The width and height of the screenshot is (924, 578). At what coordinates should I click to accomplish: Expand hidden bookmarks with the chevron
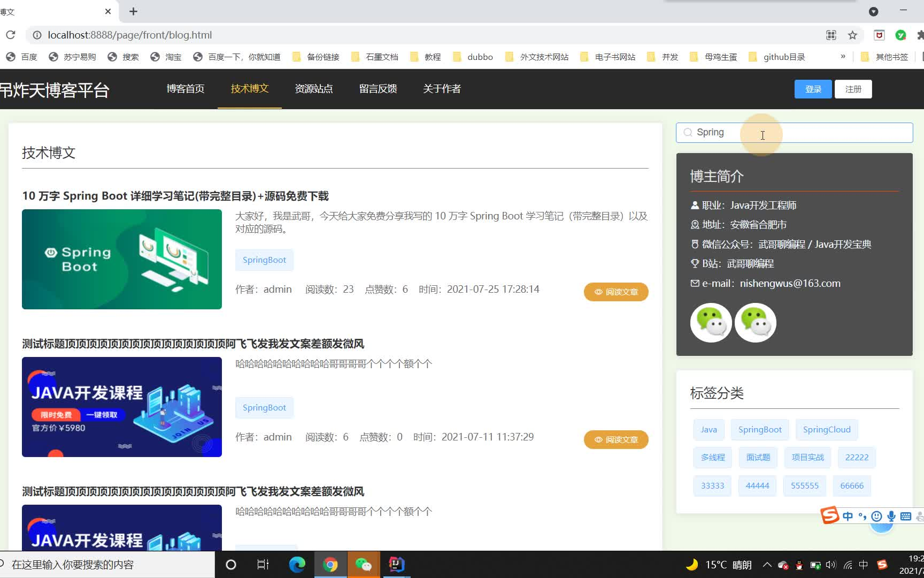point(843,56)
